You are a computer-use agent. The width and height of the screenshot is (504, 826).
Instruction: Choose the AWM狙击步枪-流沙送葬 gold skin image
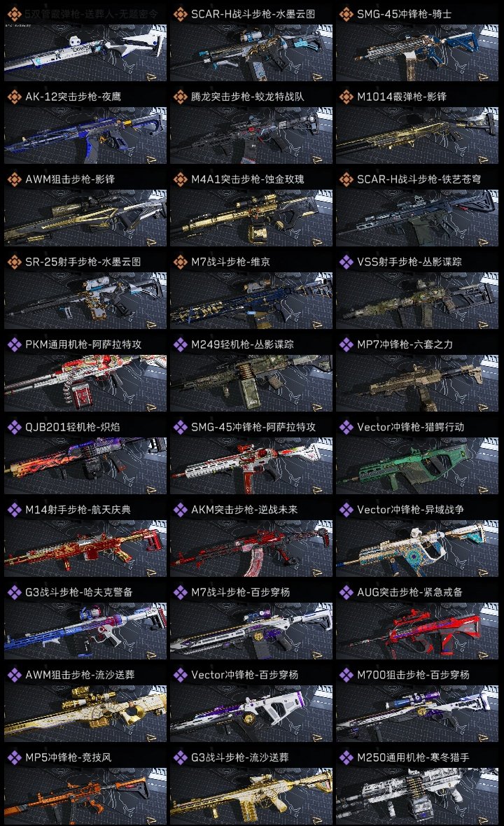(x=85, y=714)
